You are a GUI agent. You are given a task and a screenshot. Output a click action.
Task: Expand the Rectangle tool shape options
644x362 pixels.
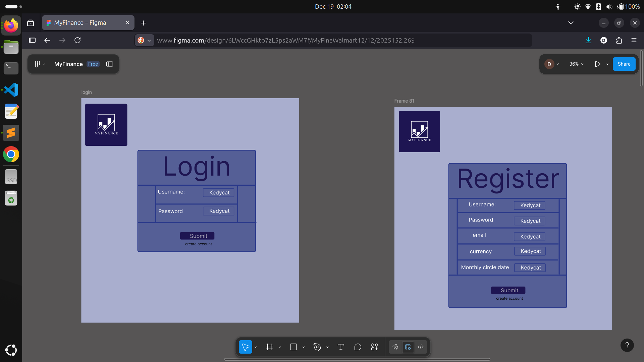pos(304,347)
